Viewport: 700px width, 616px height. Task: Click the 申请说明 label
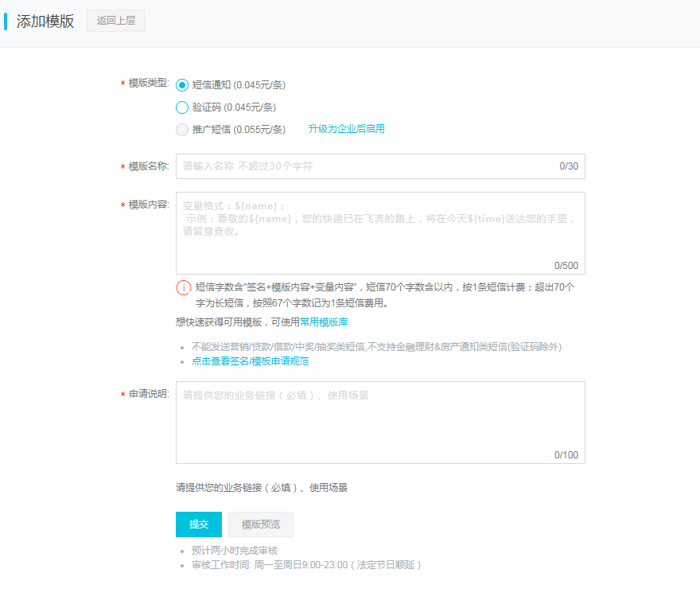tap(148, 394)
